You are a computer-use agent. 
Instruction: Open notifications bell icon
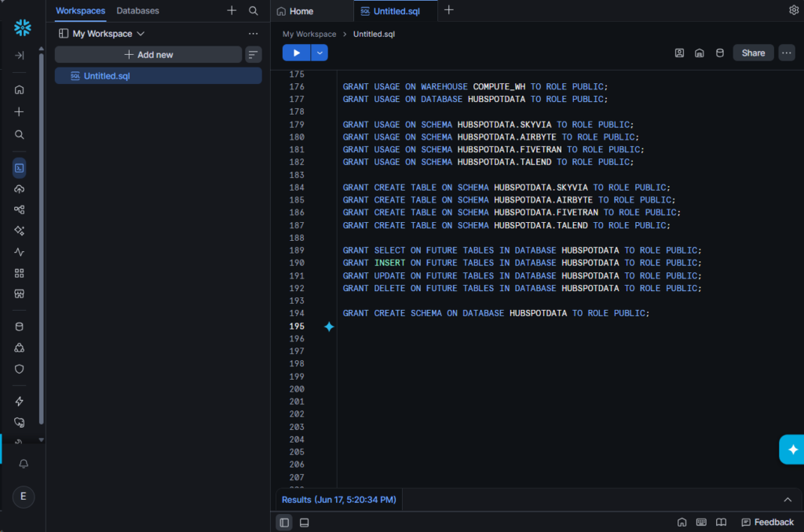pos(24,464)
